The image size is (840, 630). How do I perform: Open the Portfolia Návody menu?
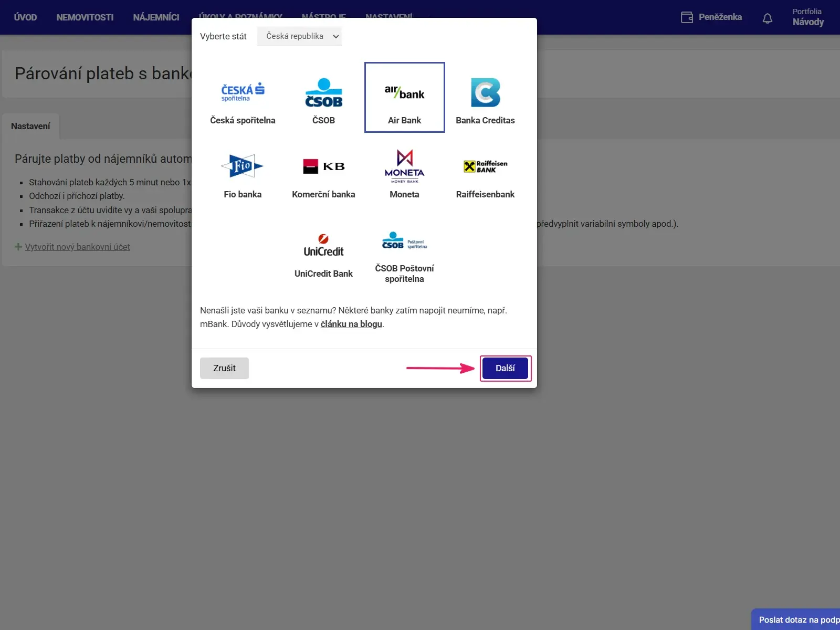pos(808,17)
